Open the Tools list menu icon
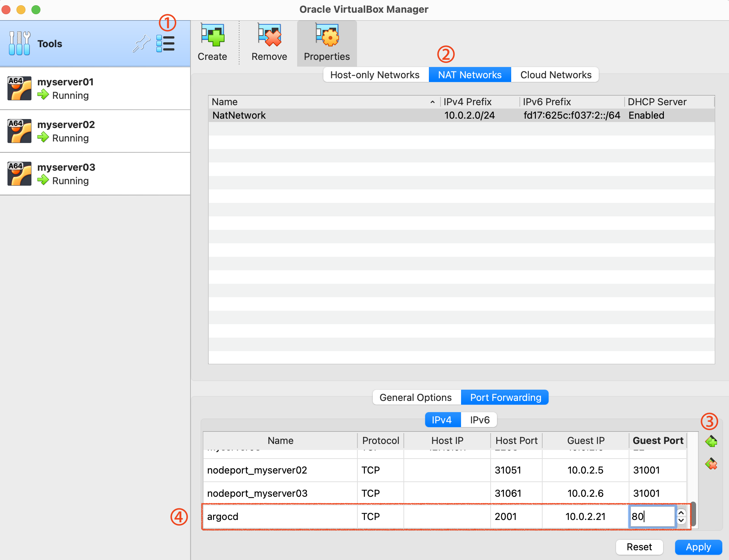The width and height of the screenshot is (729, 560). [x=165, y=44]
